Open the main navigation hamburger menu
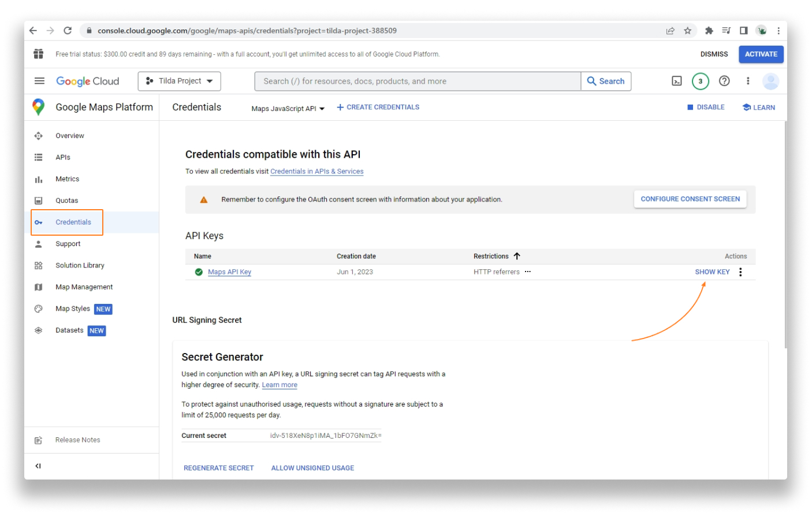This screenshot has height=524, width=812. tap(39, 81)
